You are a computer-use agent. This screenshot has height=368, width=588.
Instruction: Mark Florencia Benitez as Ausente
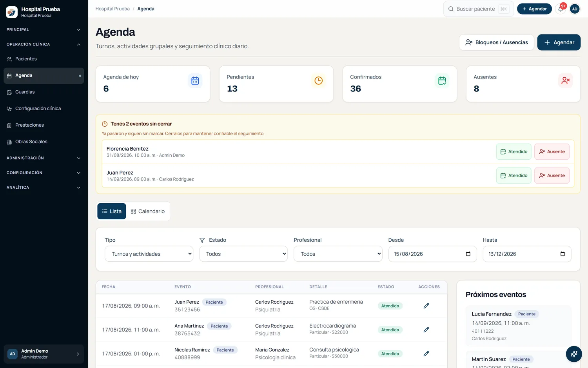tap(552, 151)
